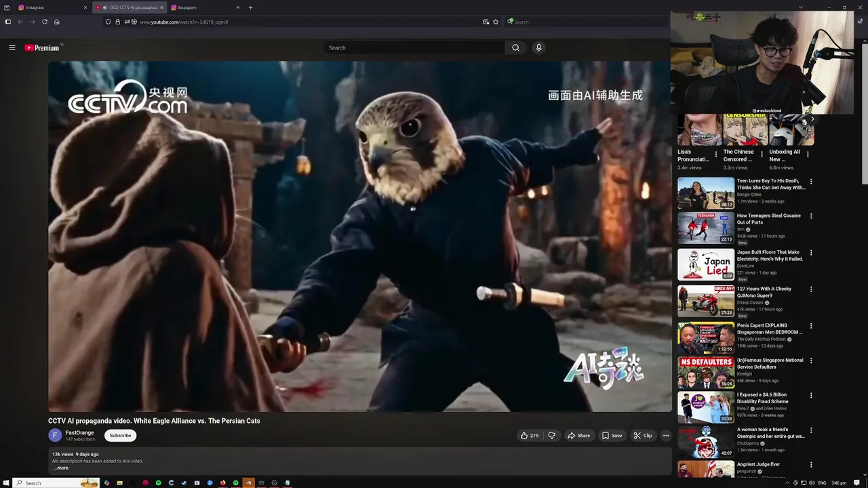Image resolution: width=868 pixels, height=488 pixels.
Task: Bookmark this page with star icon
Action: tap(496, 22)
